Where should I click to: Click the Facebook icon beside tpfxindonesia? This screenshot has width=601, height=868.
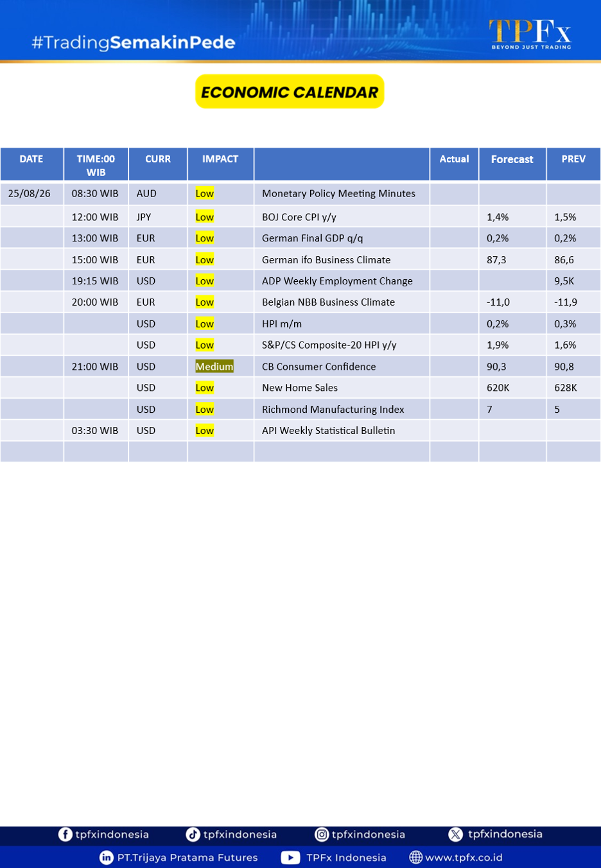pyautogui.click(x=65, y=834)
